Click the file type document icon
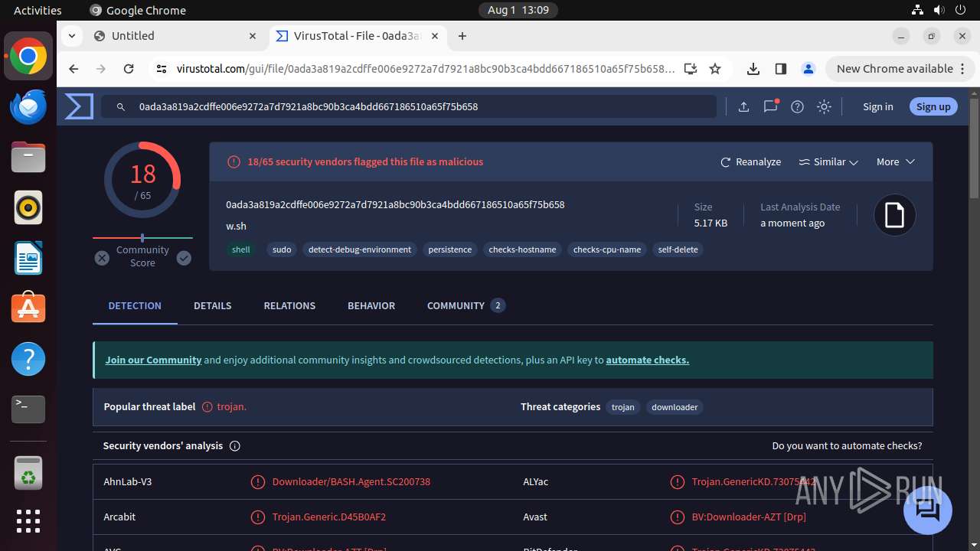Screen dimensions: 980x551 pos(895,215)
